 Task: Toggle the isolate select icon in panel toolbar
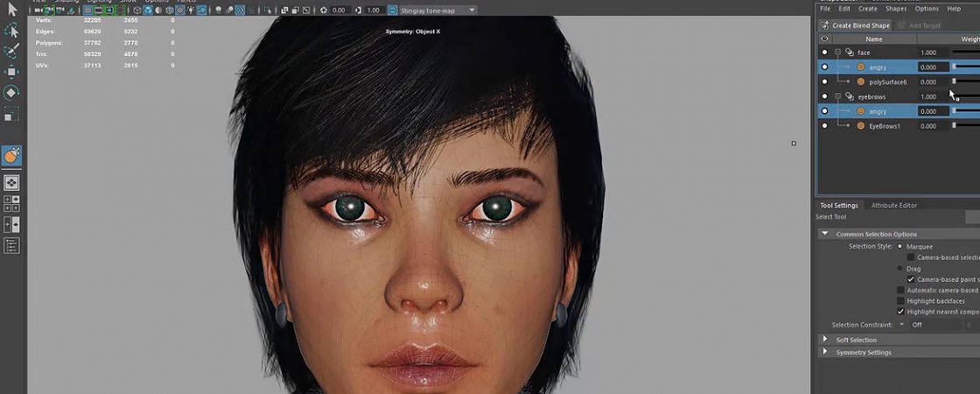268,11
